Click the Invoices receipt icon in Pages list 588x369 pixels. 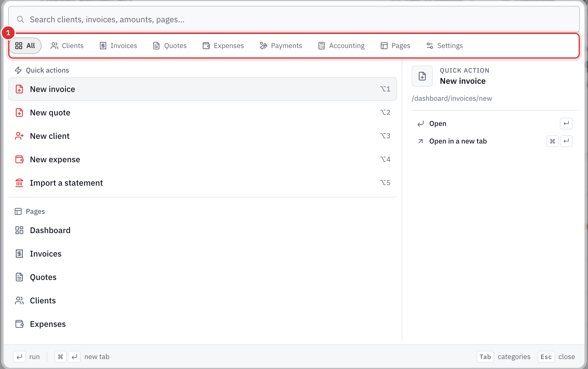tap(19, 254)
